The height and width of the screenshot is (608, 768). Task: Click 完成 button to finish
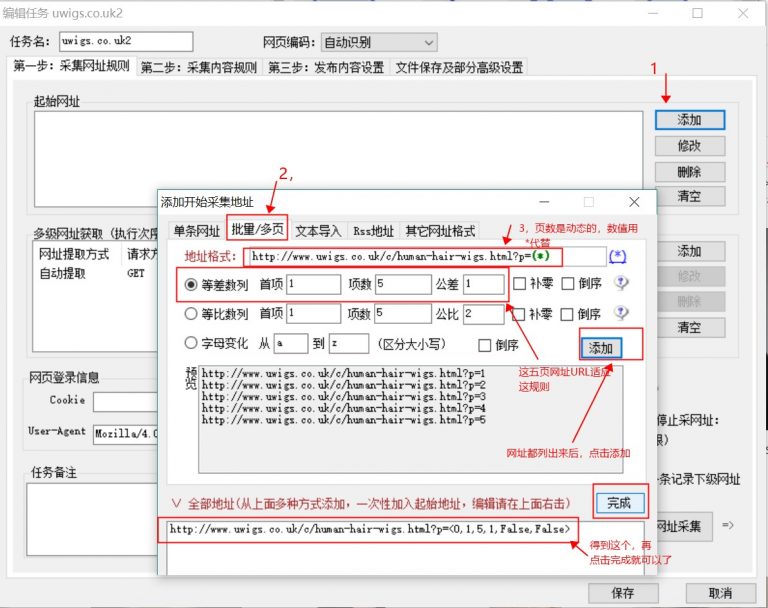619,503
